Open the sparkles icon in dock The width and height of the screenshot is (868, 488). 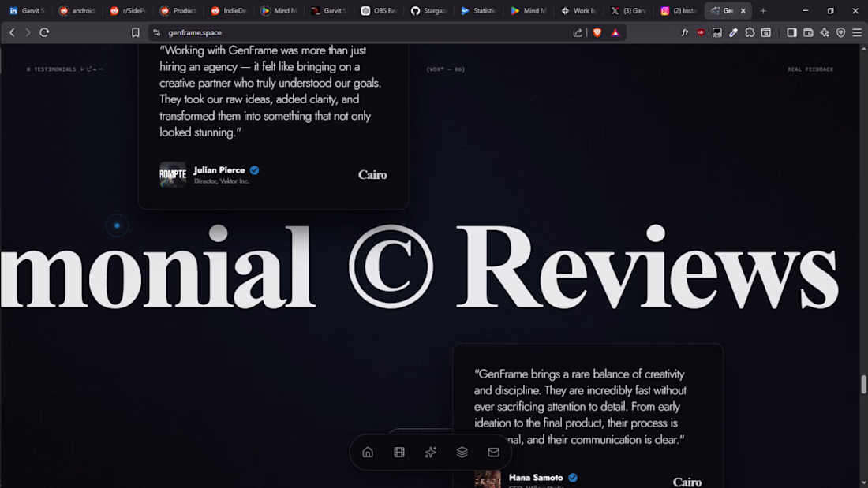(x=431, y=453)
